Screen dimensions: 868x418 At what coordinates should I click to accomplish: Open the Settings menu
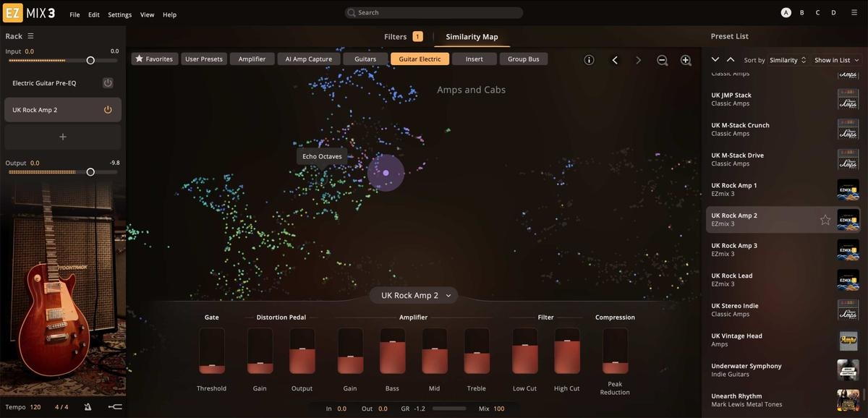[119, 14]
